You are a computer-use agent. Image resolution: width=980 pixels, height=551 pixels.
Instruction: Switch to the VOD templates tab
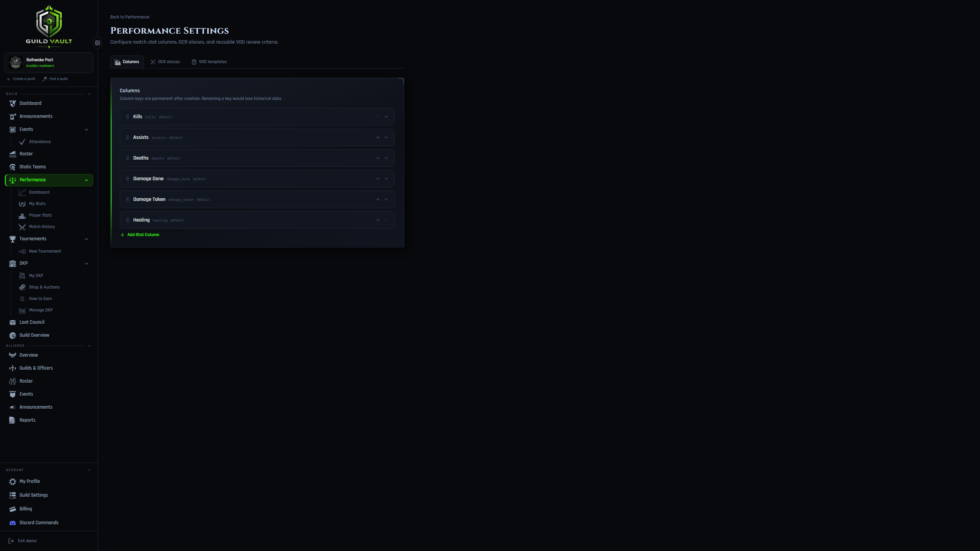click(209, 62)
